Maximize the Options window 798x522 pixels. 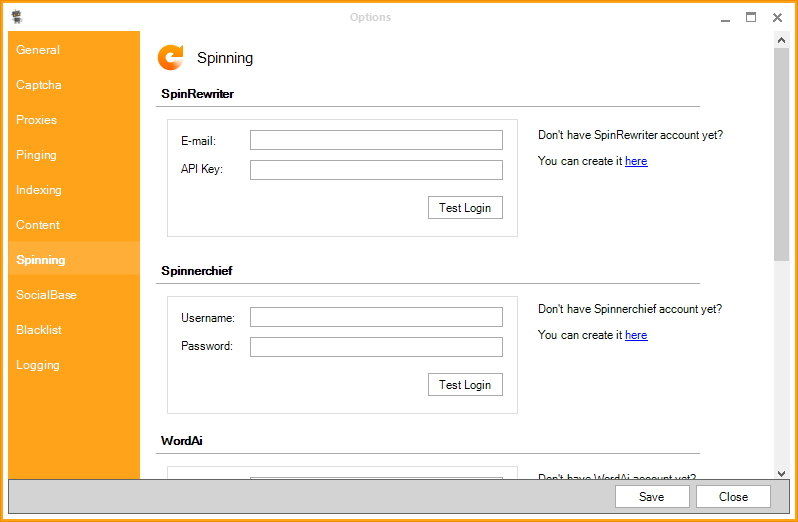751,17
